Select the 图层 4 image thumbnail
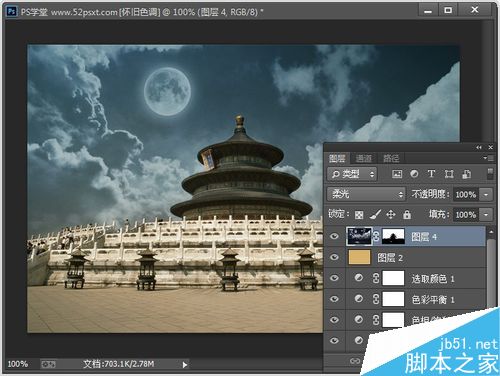This screenshot has height=376, width=500. [x=359, y=236]
